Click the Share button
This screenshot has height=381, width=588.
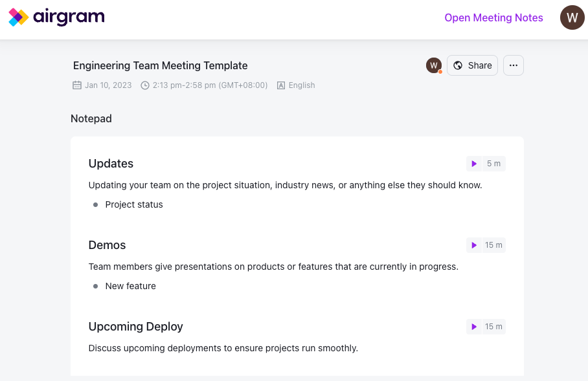pos(473,65)
